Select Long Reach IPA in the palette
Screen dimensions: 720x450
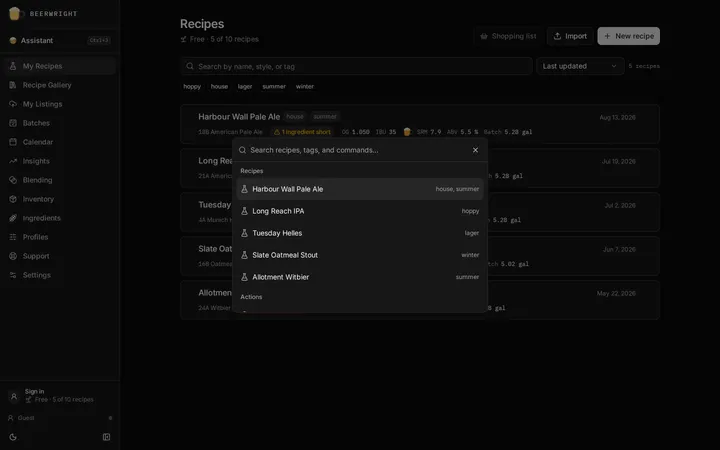click(360, 211)
